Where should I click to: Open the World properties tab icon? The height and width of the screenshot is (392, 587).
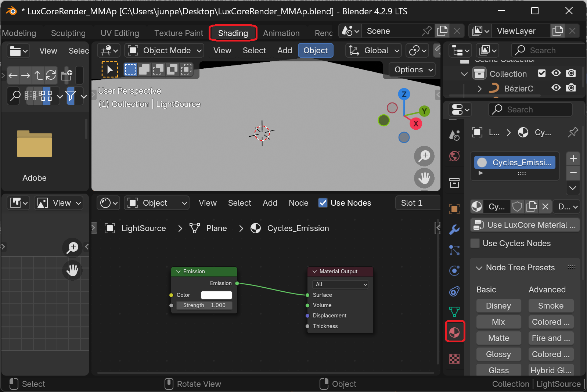[x=454, y=156]
